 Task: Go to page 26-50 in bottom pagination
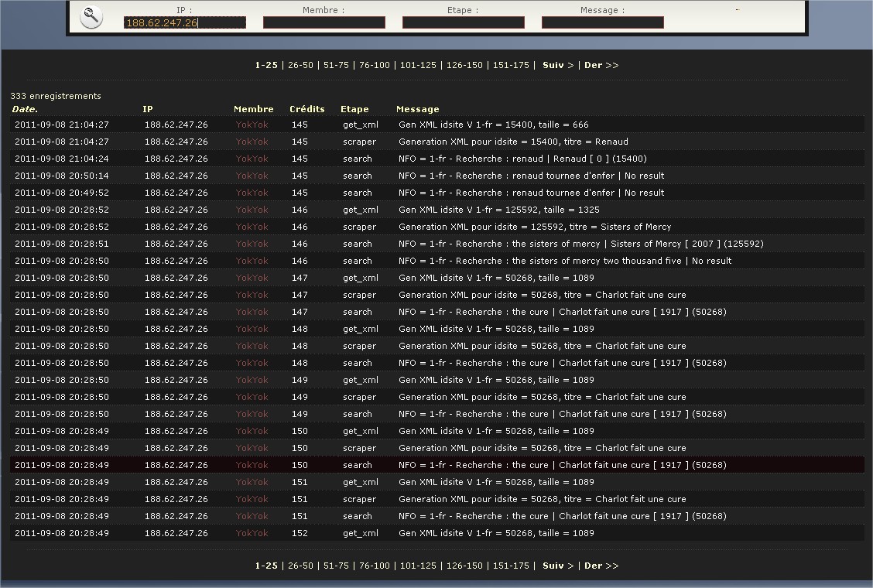click(300, 566)
